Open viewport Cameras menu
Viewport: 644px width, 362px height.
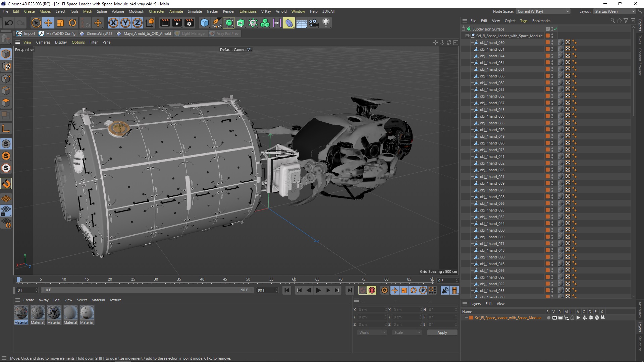point(43,42)
